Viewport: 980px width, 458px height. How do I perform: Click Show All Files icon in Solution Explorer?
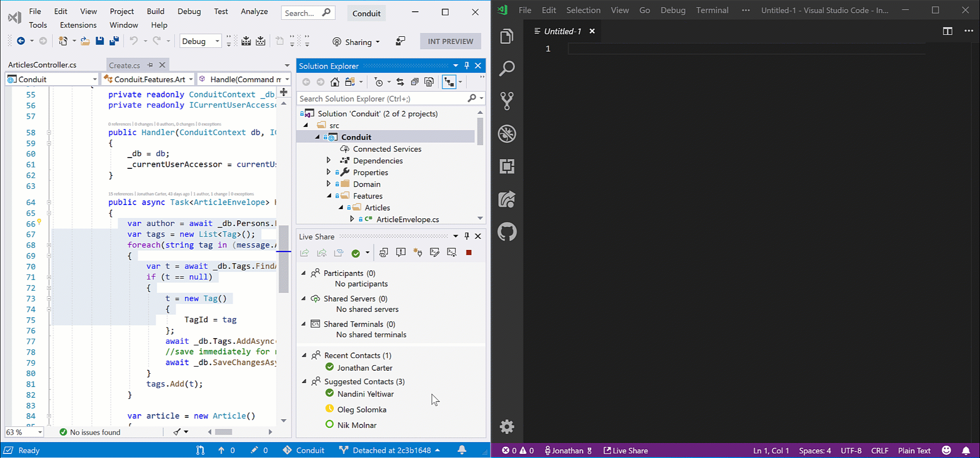[x=429, y=82]
